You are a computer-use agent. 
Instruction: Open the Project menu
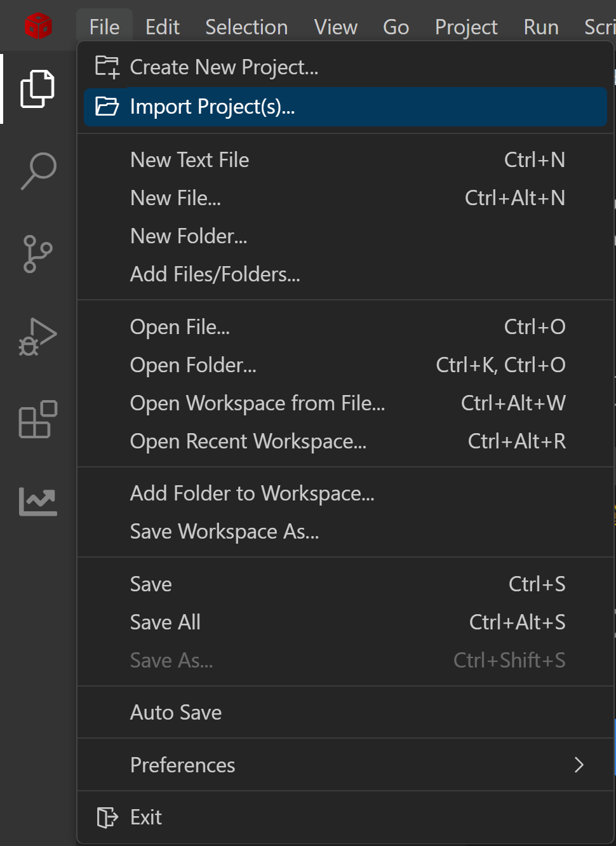(x=465, y=27)
